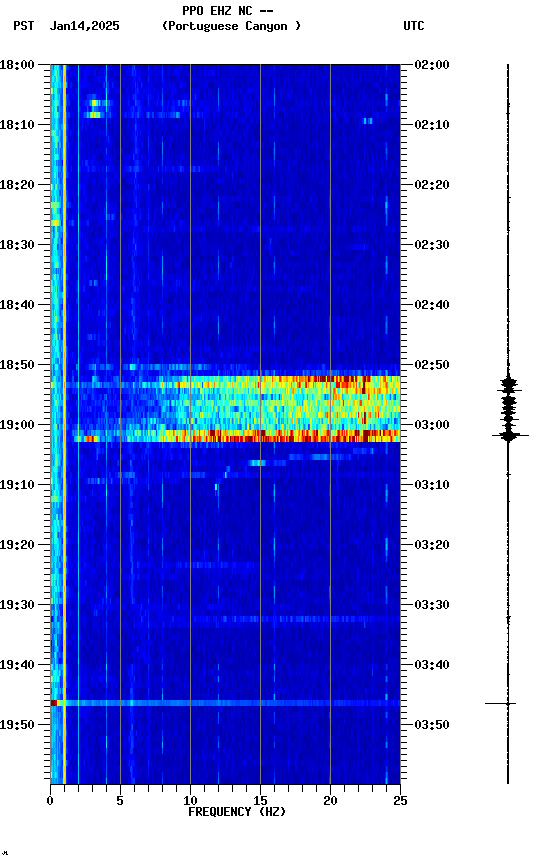Click the 20 Hz frequency axis label
Viewport: 552px width, 864px height.
(x=330, y=801)
